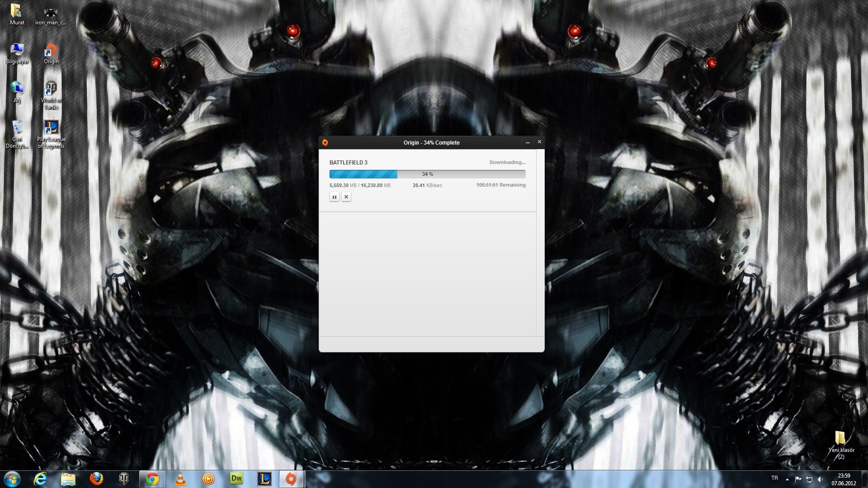The height and width of the screenshot is (488, 868).
Task: Launch Firefox from the taskbar
Action: click(97, 479)
